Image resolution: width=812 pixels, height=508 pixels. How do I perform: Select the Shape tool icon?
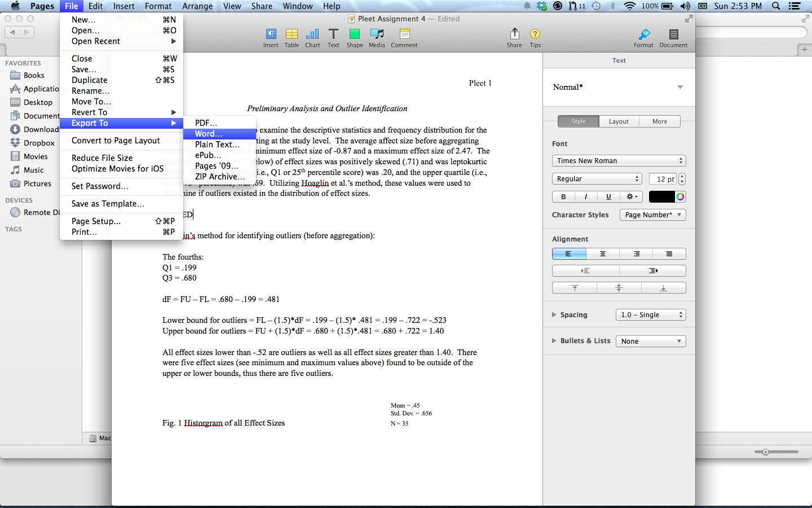(x=354, y=35)
